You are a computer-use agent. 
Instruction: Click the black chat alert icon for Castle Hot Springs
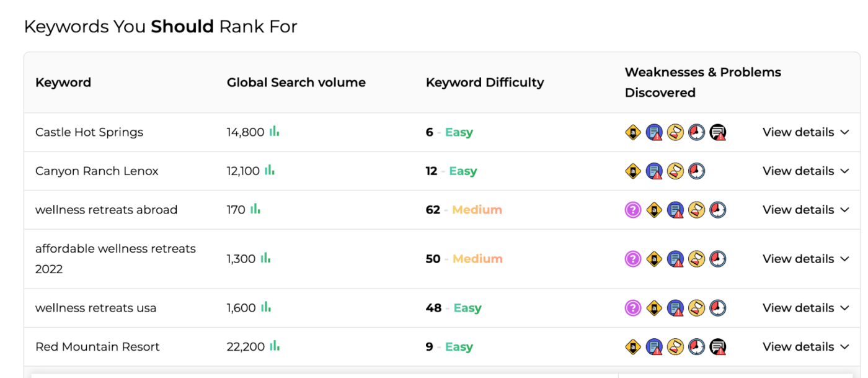click(x=718, y=132)
